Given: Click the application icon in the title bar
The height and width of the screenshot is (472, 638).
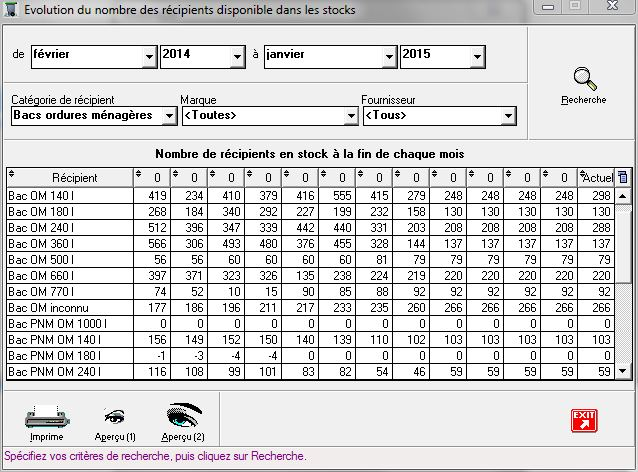Looking at the screenshot, I should coord(11,10).
